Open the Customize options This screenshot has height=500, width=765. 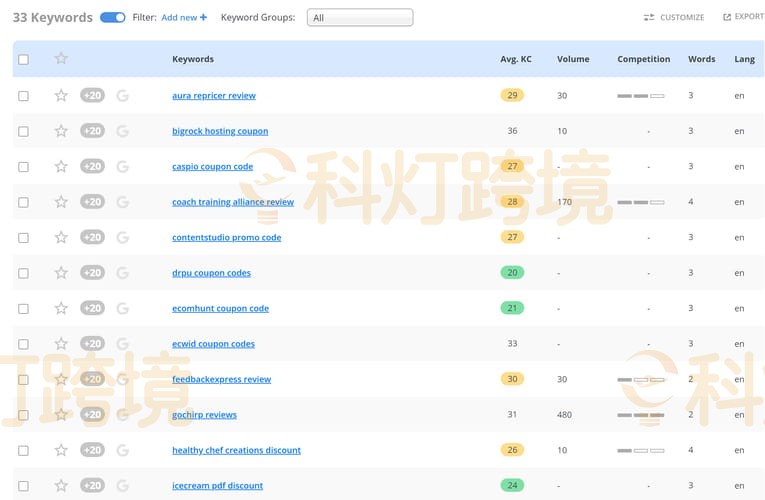click(674, 18)
